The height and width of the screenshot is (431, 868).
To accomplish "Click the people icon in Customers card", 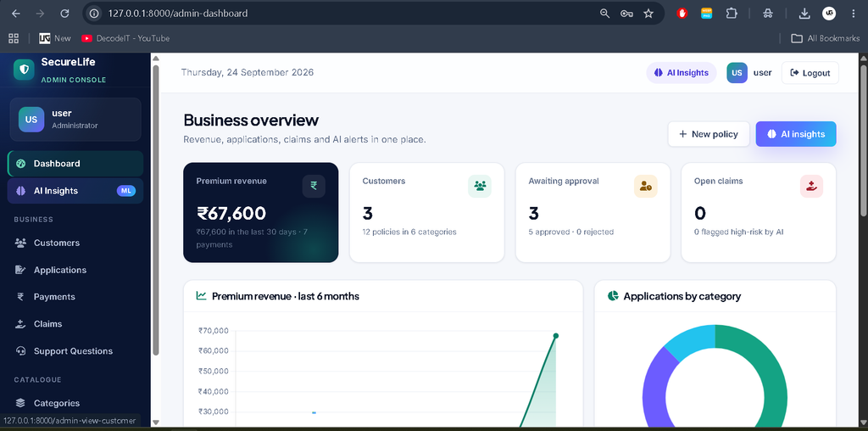I will click(480, 186).
